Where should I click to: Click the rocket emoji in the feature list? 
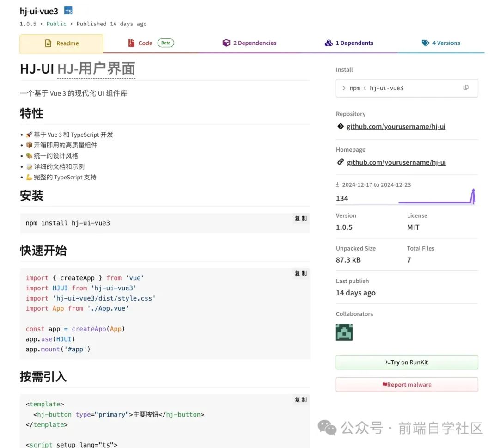click(x=29, y=135)
